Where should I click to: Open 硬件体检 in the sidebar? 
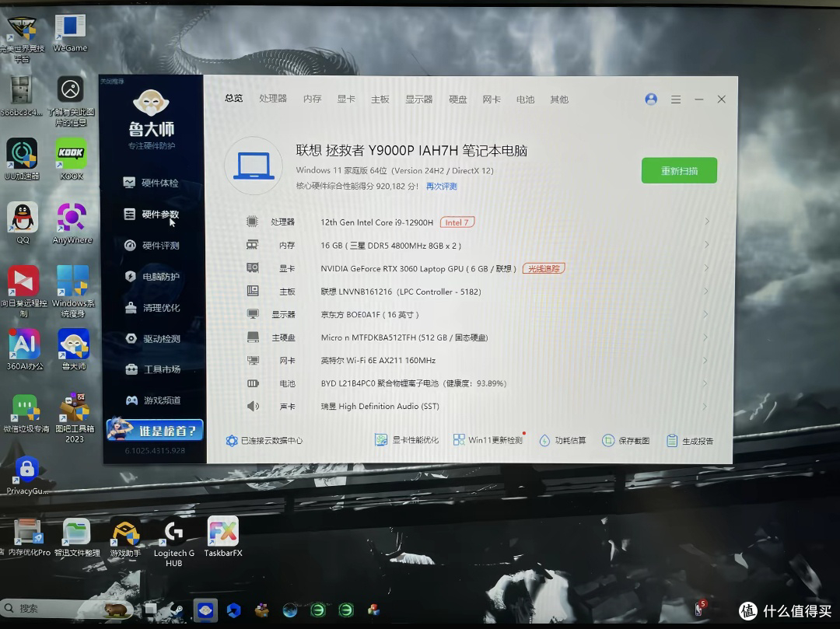[x=151, y=183]
